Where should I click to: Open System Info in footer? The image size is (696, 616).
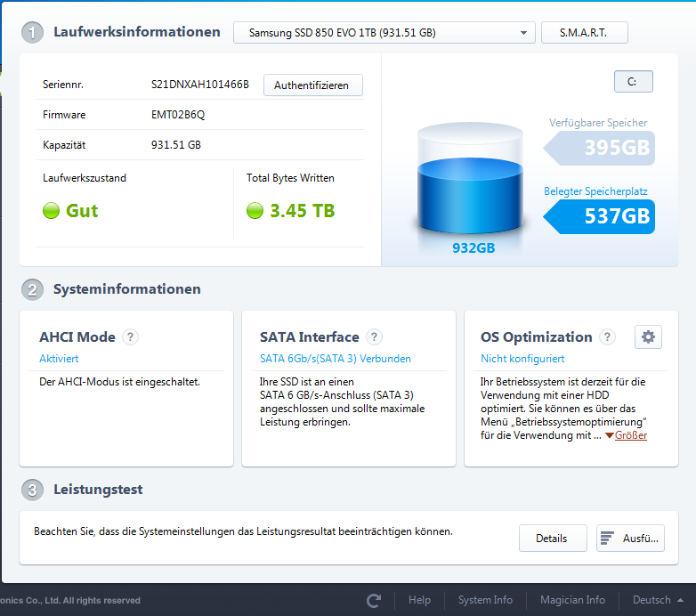485,600
